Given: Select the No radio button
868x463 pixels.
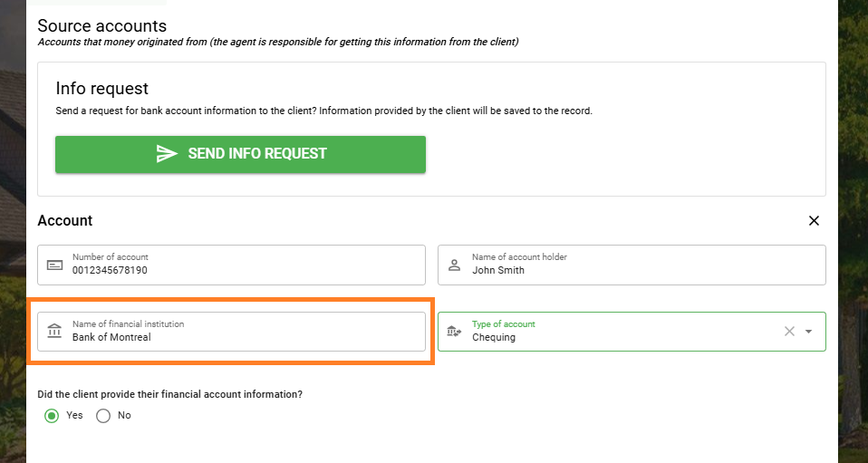Looking at the screenshot, I should 103,416.
